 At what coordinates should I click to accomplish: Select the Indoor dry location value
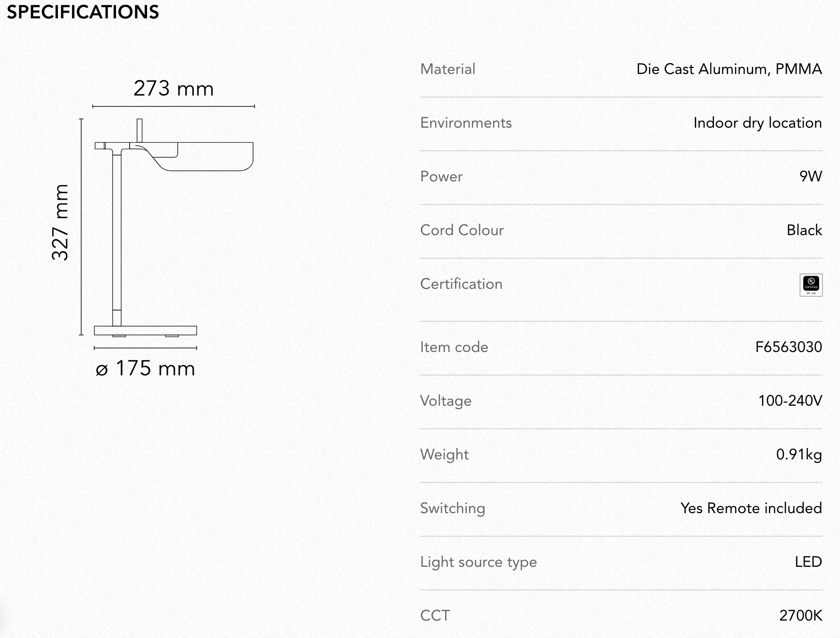pos(758,123)
